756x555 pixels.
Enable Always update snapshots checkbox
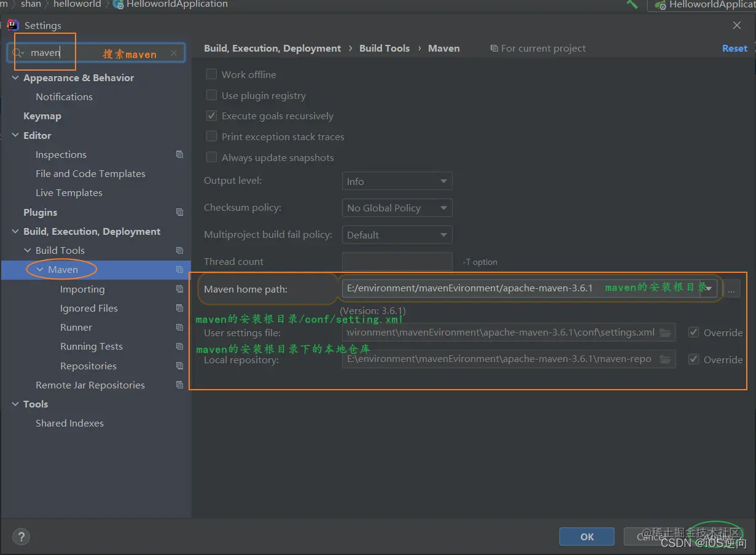tap(211, 157)
